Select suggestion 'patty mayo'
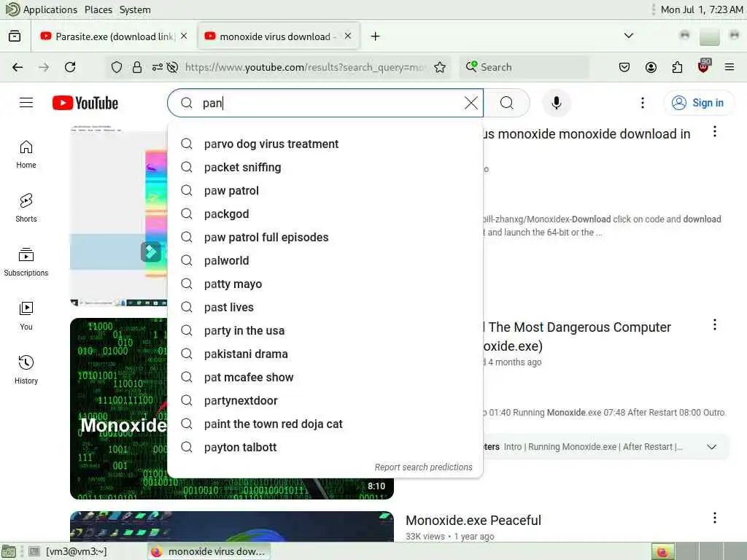The width and height of the screenshot is (747, 560). pyautogui.click(x=325, y=284)
